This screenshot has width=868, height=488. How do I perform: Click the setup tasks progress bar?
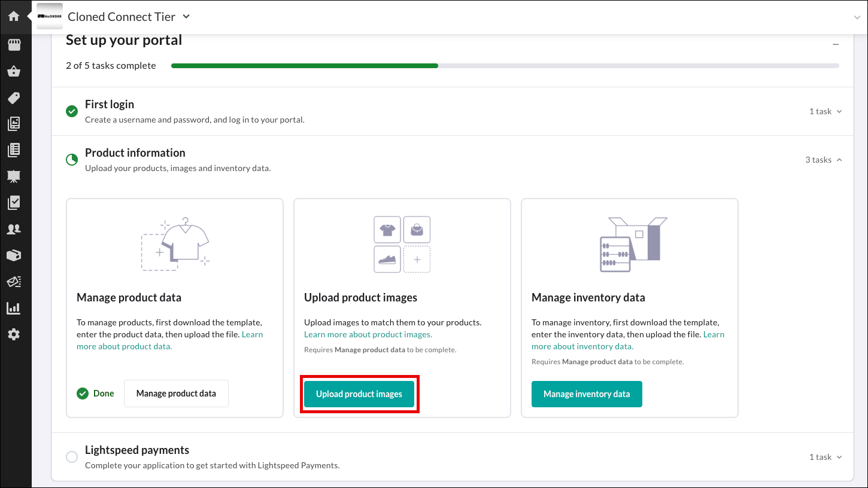pos(505,66)
